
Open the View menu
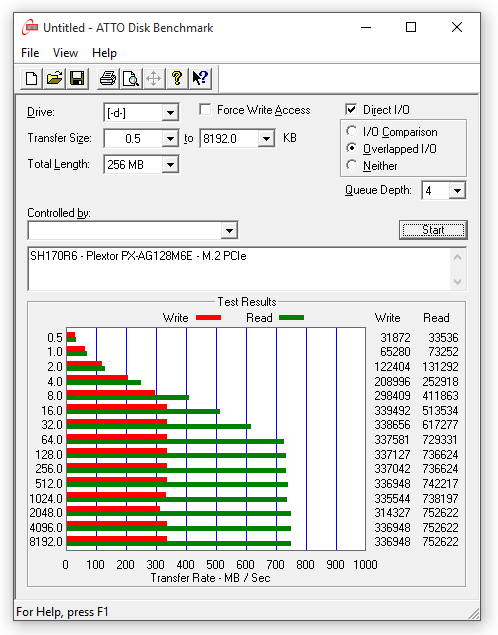[x=65, y=53]
